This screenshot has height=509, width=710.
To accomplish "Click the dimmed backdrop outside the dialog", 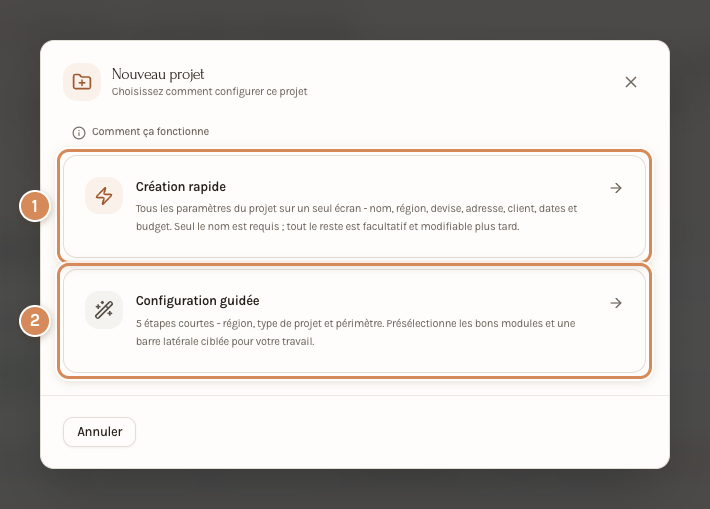I will pyautogui.click(x=355, y=19).
